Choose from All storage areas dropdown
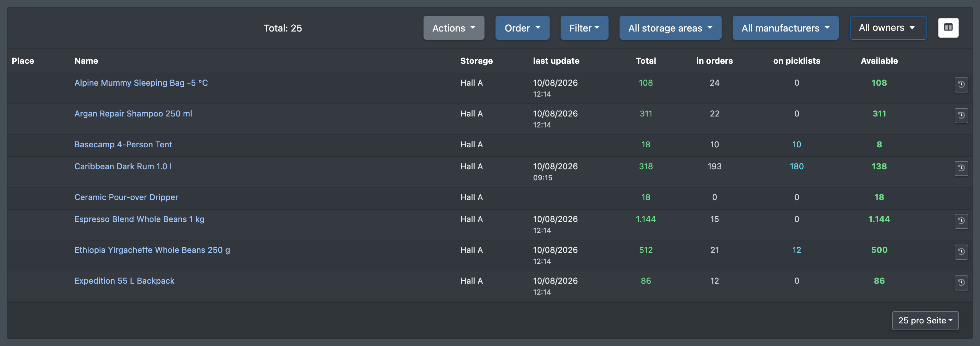Viewport: 980px width, 346px height. point(670,28)
